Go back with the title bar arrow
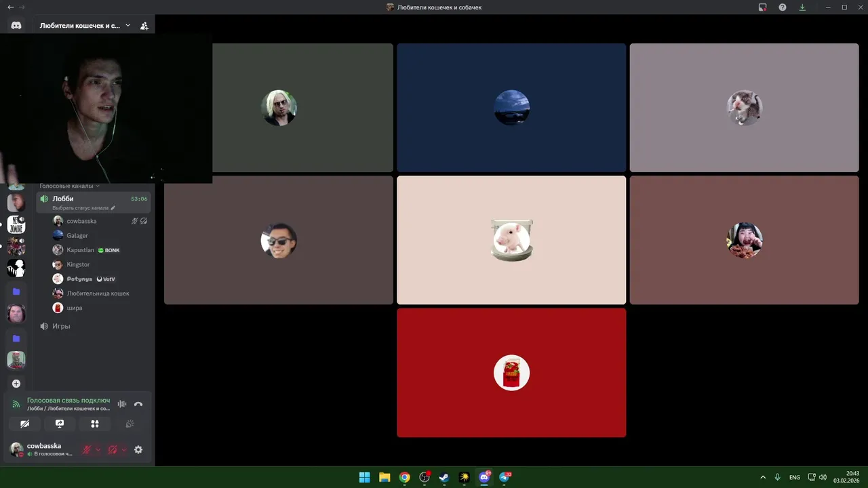868x488 pixels. point(10,7)
